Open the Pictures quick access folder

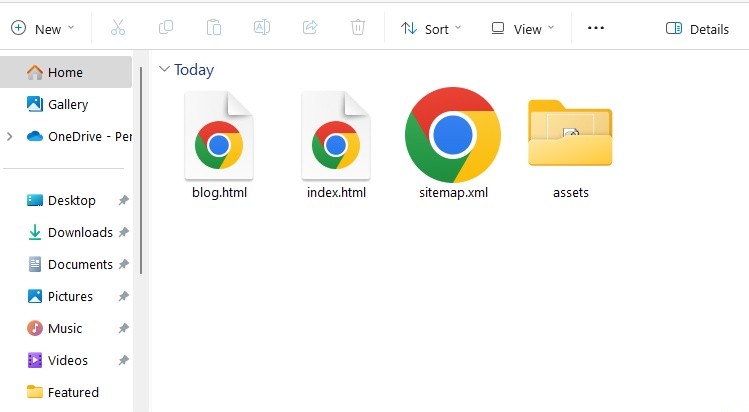coord(60,296)
